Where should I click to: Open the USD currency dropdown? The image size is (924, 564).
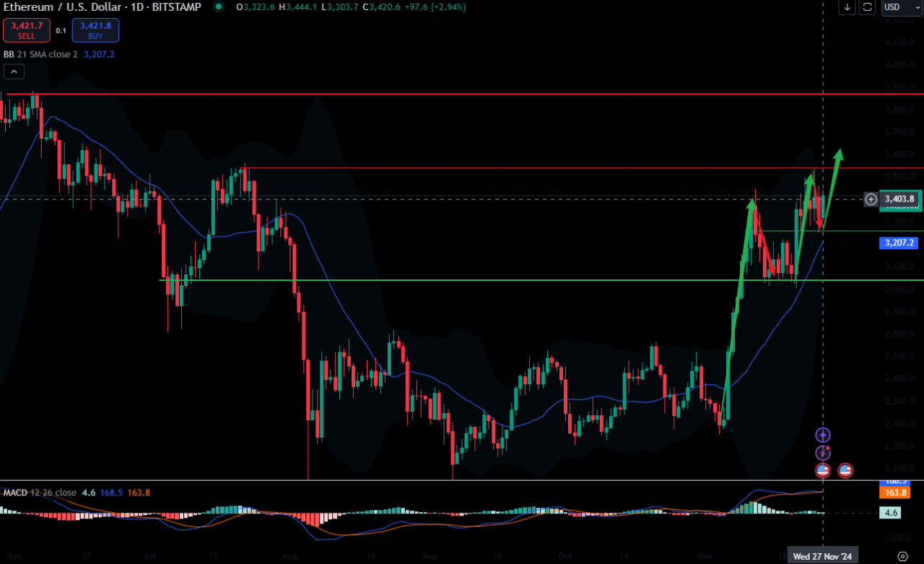(902, 7)
